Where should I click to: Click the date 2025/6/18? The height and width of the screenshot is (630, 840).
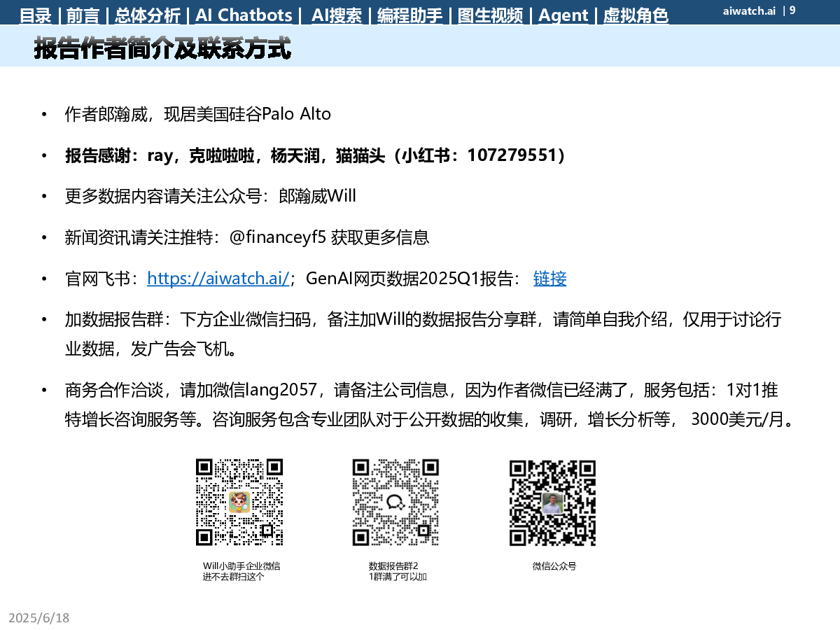(x=39, y=618)
